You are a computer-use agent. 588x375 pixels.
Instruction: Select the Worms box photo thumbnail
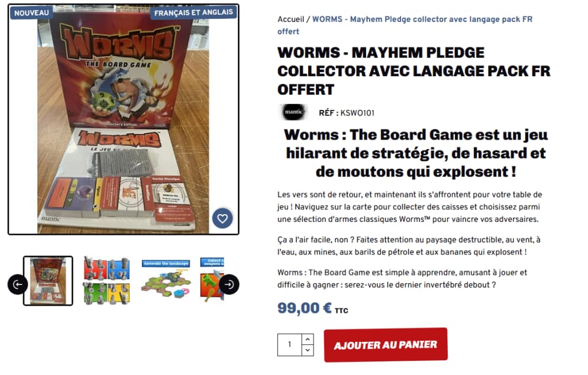tap(48, 280)
